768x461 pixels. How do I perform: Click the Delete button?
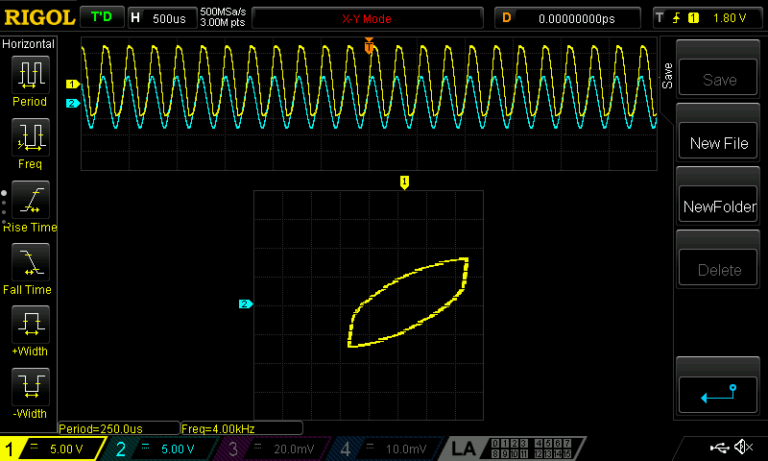(x=719, y=269)
